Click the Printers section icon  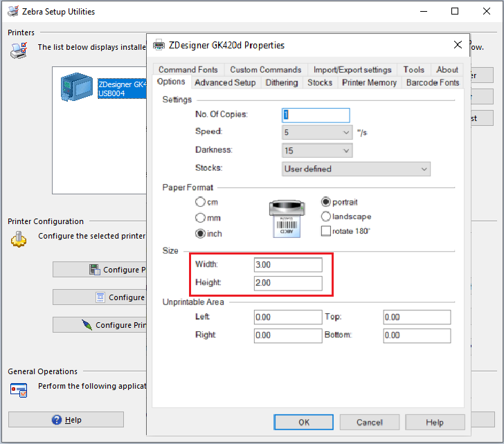tap(19, 50)
